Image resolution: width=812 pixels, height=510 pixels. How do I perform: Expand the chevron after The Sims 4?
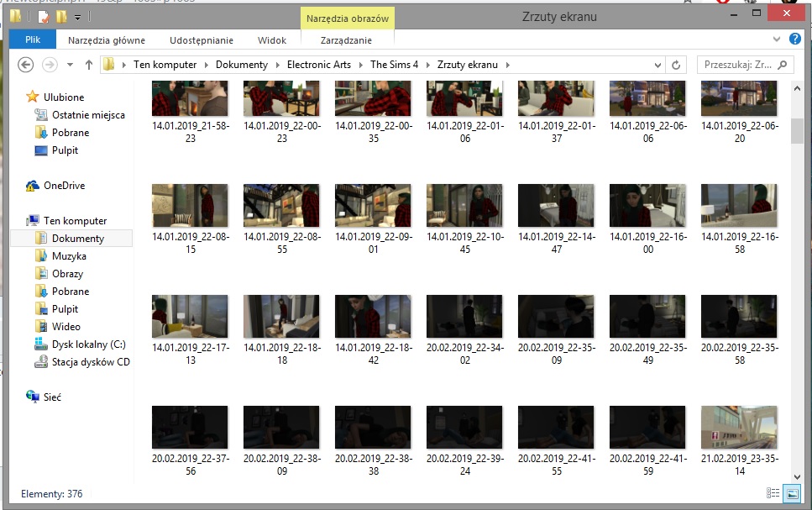pyautogui.click(x=427, y=65)
